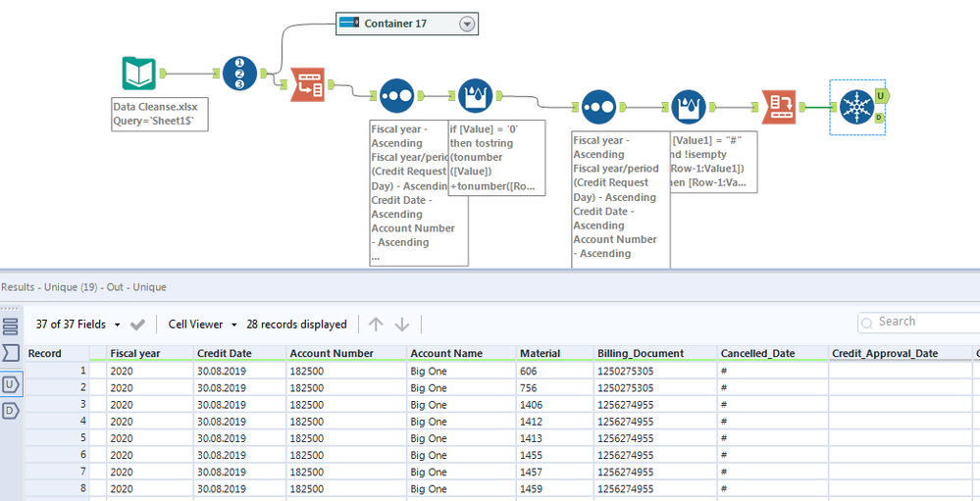
Task: Click the Fiscal year column header
Action: [150, 354]
